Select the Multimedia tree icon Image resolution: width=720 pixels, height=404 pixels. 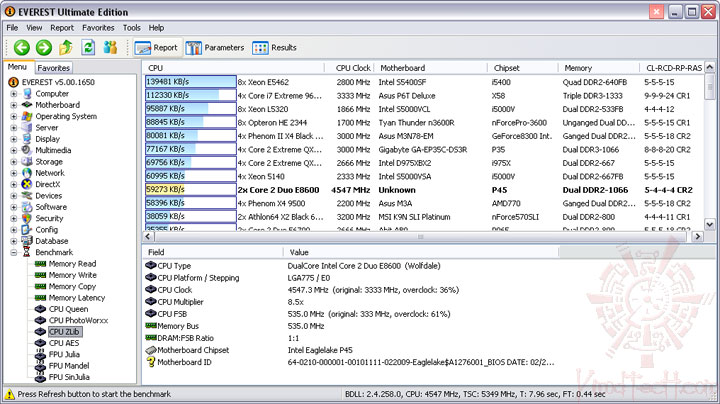(x=27, y=150)
